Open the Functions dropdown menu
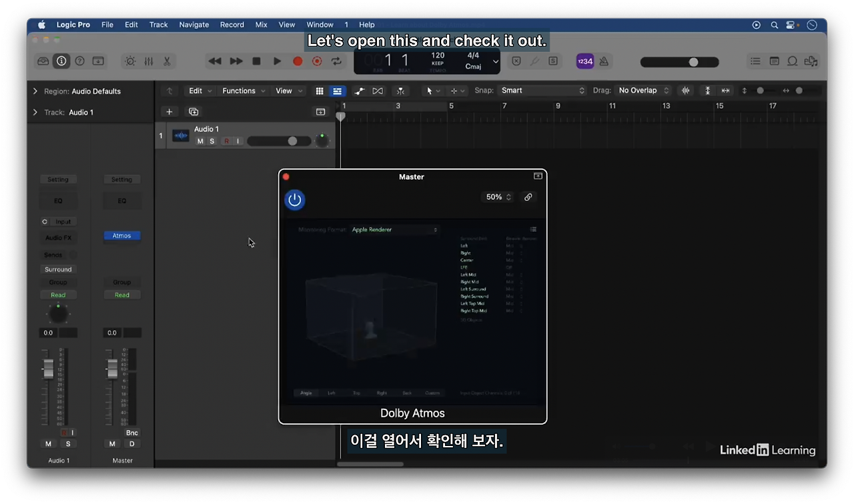Viewport: 854px width, 504px height. (x=244, y=91)
